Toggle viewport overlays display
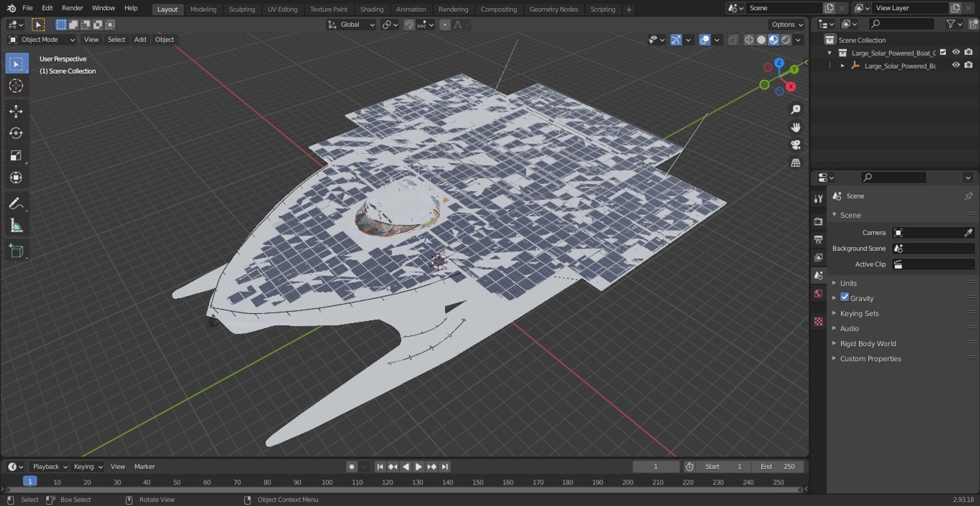 click(704, 40)
